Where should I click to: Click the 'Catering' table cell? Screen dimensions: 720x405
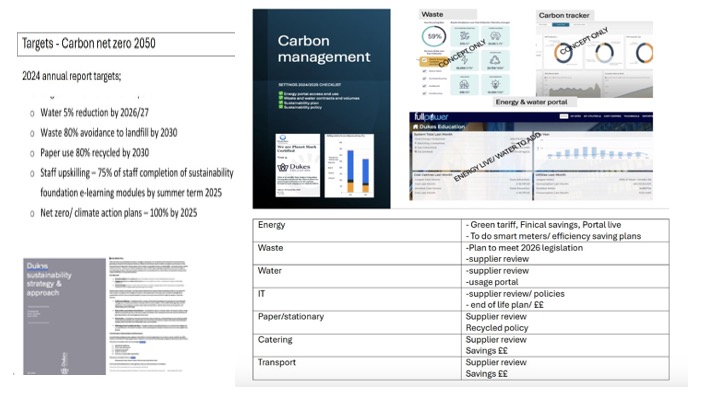[357, 345]
